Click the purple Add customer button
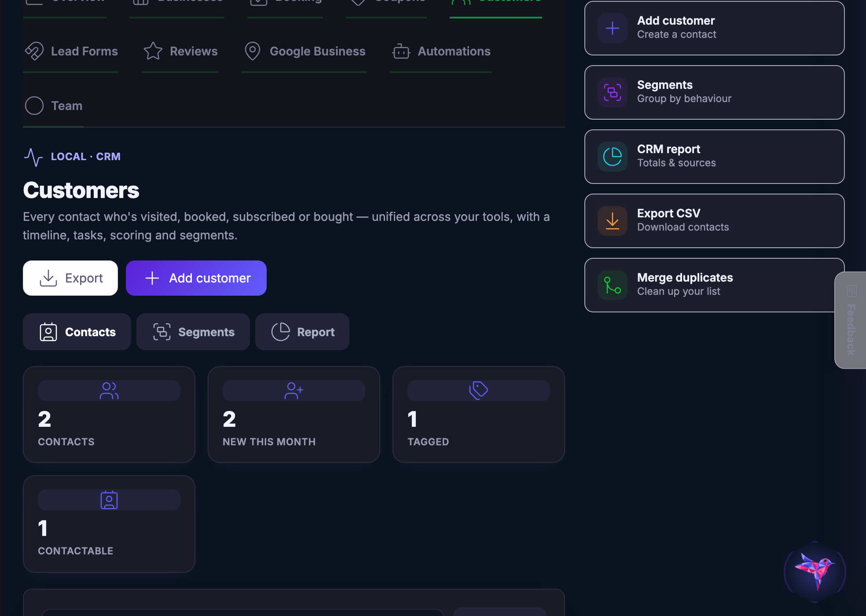This screenshot has height=616, width=866. tap(196, 278)
